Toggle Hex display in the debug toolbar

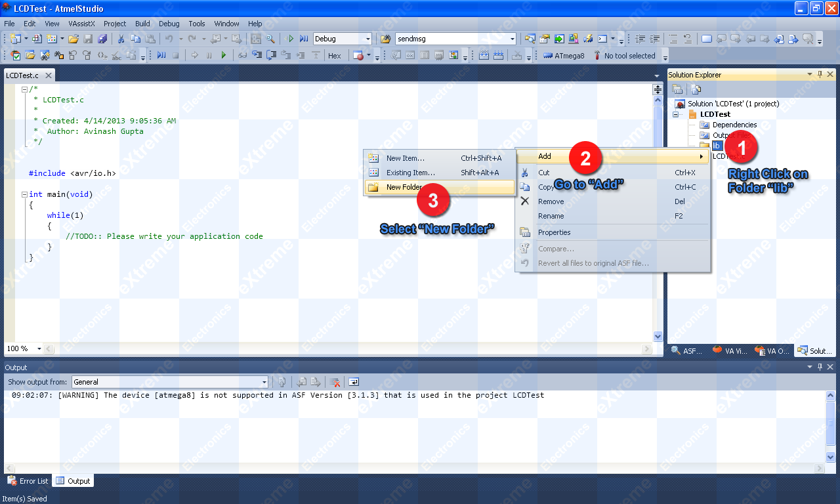click(x=335, y=56)
